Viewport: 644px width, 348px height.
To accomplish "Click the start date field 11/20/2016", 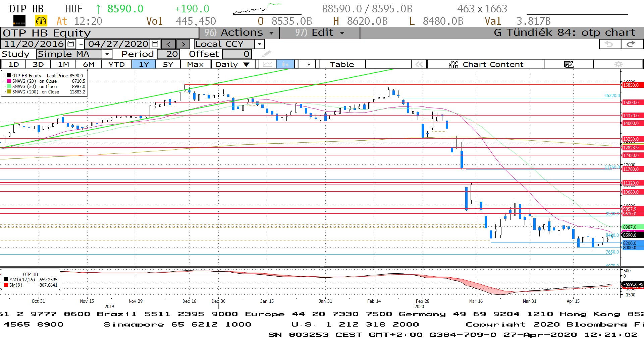I will pyautogui.click(x=34, y=44).
